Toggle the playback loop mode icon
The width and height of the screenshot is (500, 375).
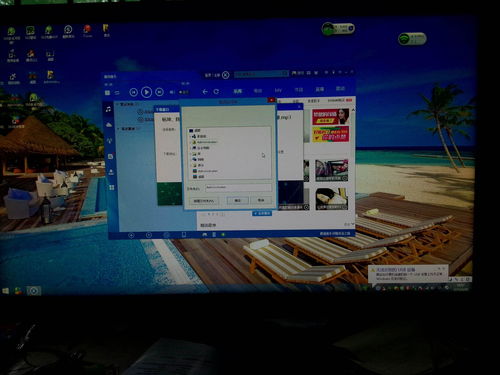(117, 92)
